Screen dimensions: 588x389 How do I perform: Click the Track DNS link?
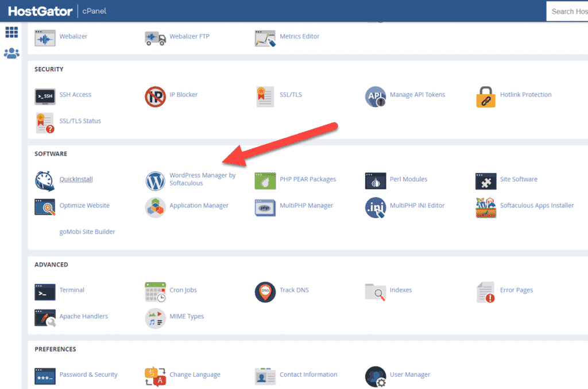(x=294, y=290)
